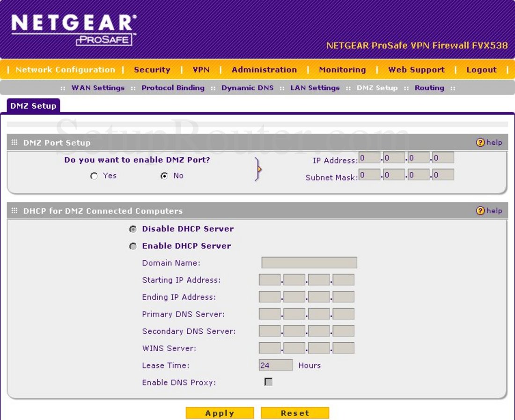
Task: Enable the DNS Proxy checkbox
Action: (x=268, y=382)
